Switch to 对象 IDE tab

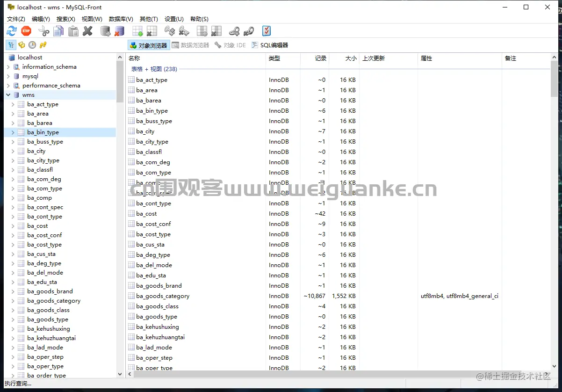pos(230,45)
